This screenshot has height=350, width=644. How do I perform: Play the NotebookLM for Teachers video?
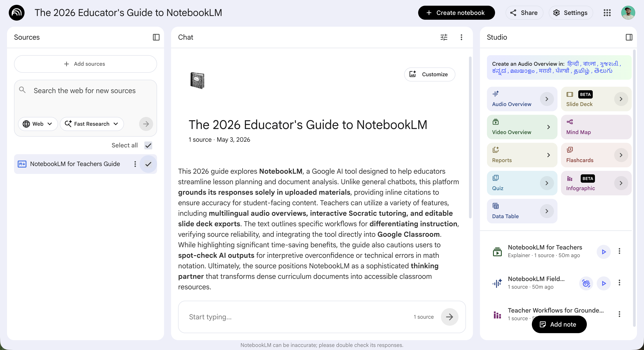603,252
